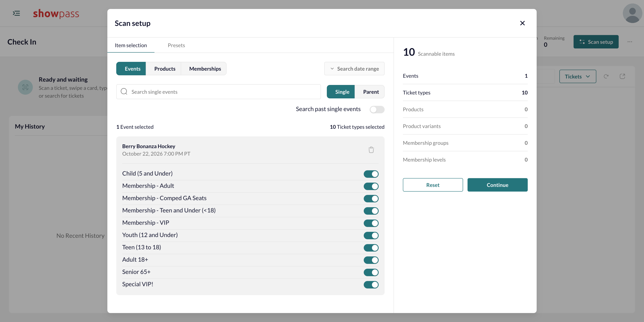This screenshot has width=644, height=322.
Task: Click the Reset button
Action: pyautogui.click(x=433, y=185)
